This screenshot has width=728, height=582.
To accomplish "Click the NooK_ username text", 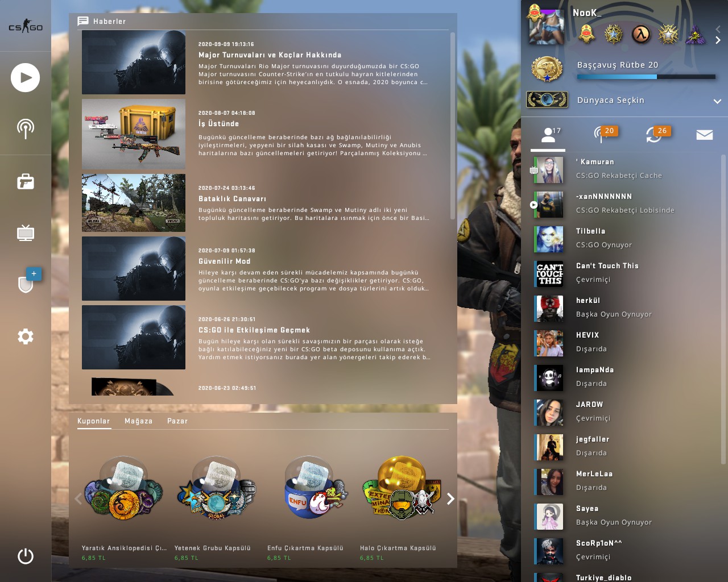I will [x=587, y=13].
